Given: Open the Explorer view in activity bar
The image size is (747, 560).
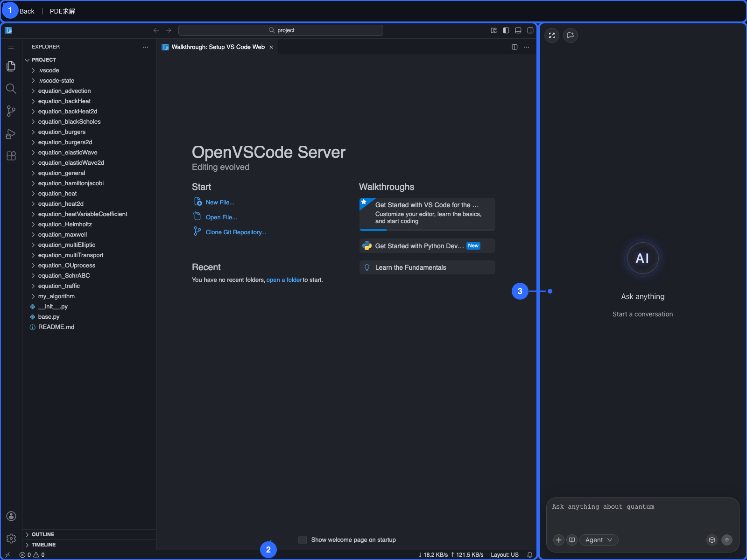Looking at the screenshot, I should (11, 66).
